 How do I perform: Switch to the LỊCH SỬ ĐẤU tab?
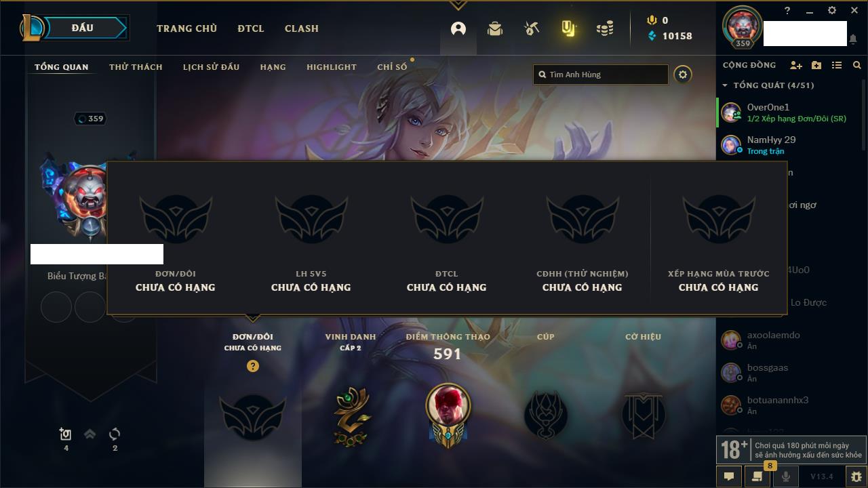click(211, 67)
